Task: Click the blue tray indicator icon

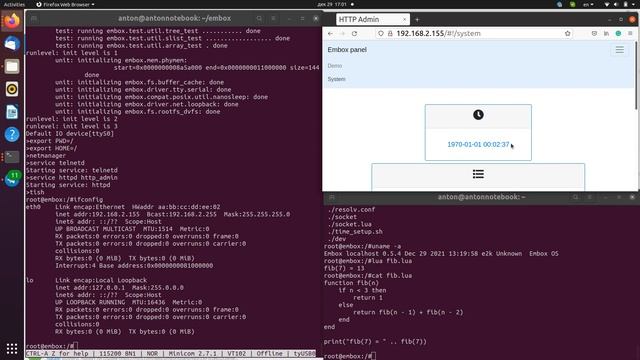Action: (x=560, y=4)
